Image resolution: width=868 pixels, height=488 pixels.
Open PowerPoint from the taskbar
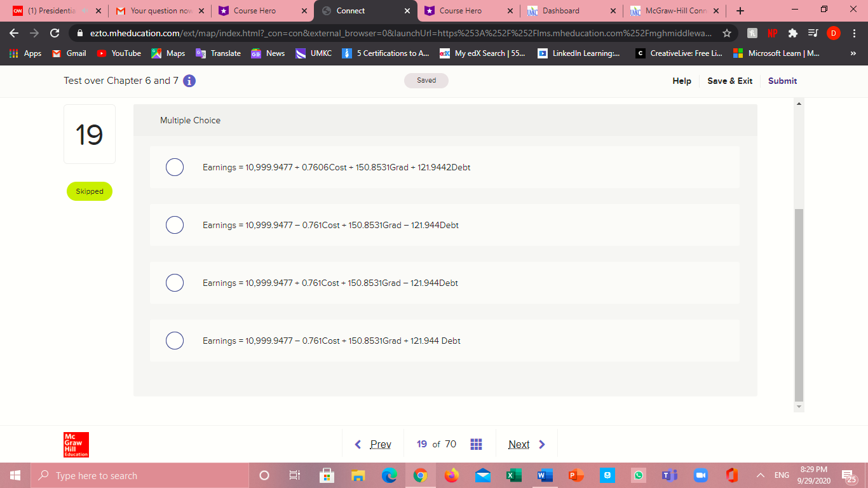click(576, 475)
